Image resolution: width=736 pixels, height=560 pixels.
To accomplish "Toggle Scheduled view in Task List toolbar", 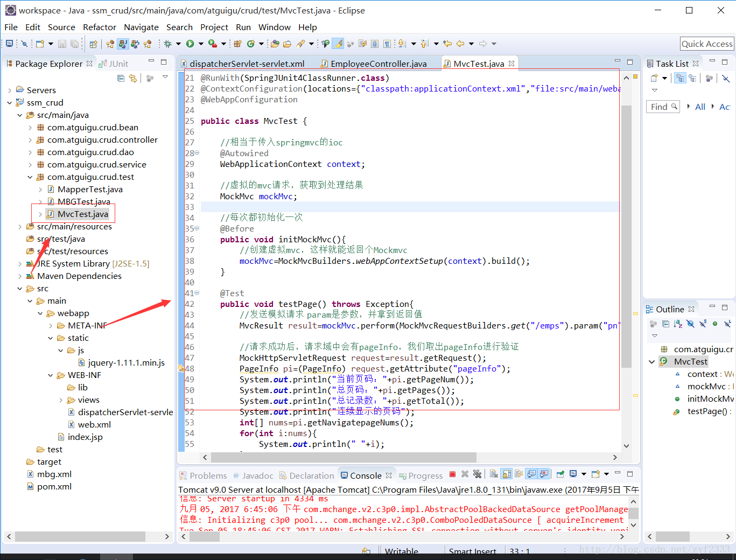I will pos(693,78).
